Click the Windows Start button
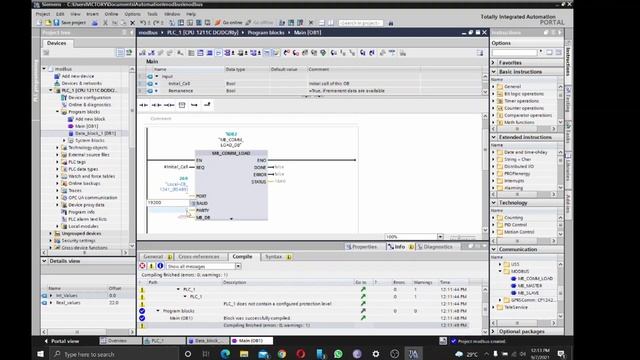640x360 pixels. coord(40,354)
